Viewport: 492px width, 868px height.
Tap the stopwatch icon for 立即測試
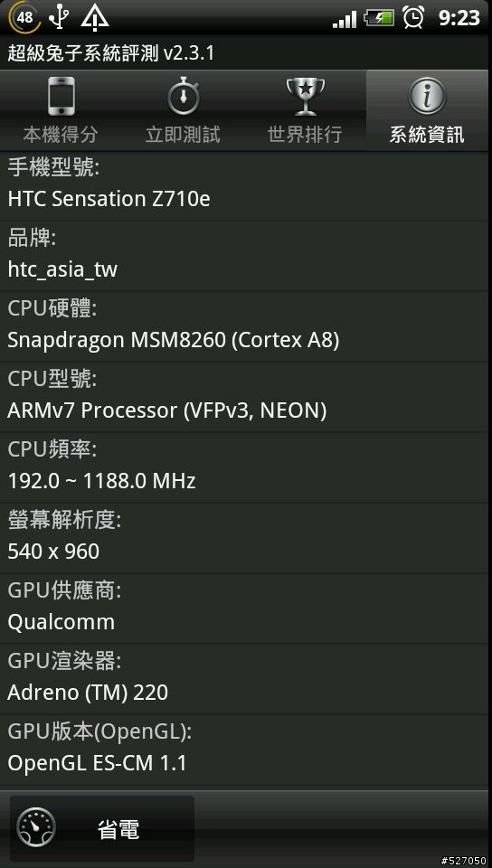click(x=184, y=97)
